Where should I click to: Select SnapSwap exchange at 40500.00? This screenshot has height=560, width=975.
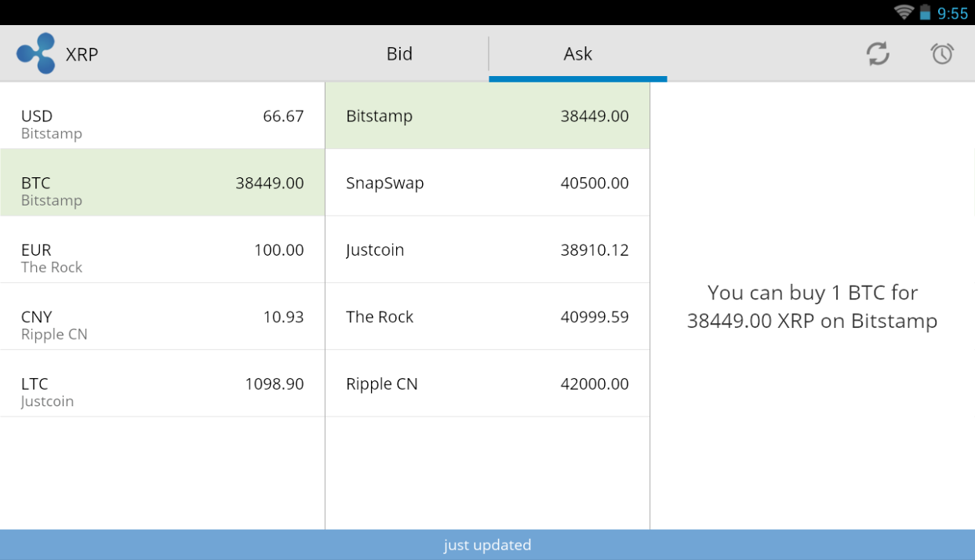pos(487,183)
